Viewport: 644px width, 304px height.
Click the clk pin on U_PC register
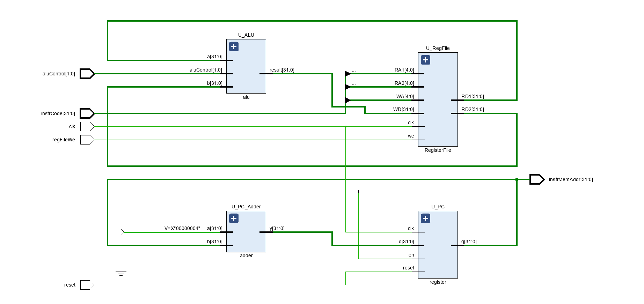click(411, 228)
